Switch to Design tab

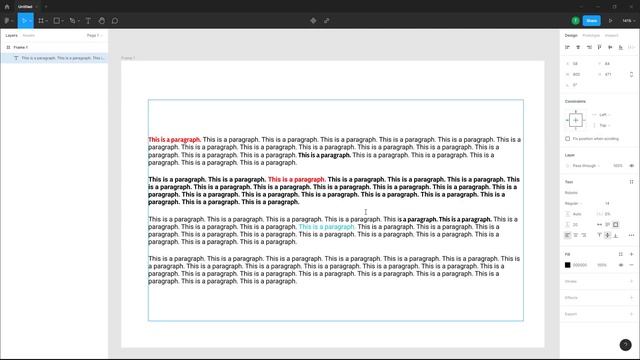coord(571,36)
